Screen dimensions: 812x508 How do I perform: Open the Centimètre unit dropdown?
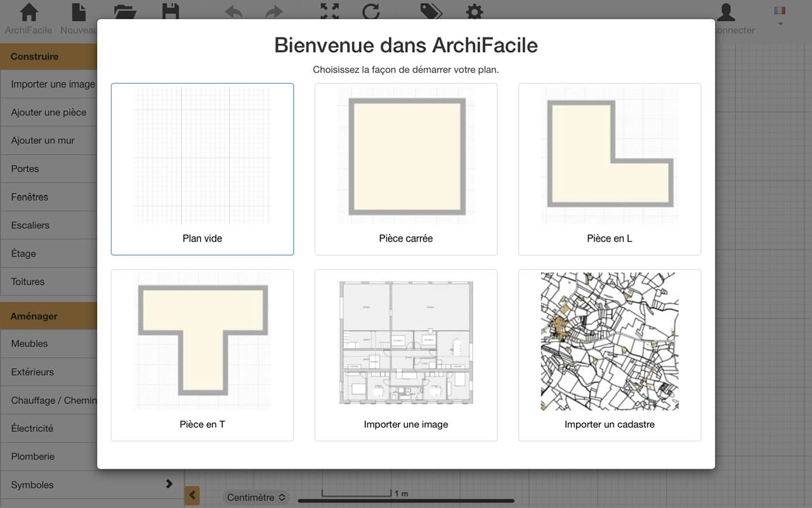tap(256, 497)
